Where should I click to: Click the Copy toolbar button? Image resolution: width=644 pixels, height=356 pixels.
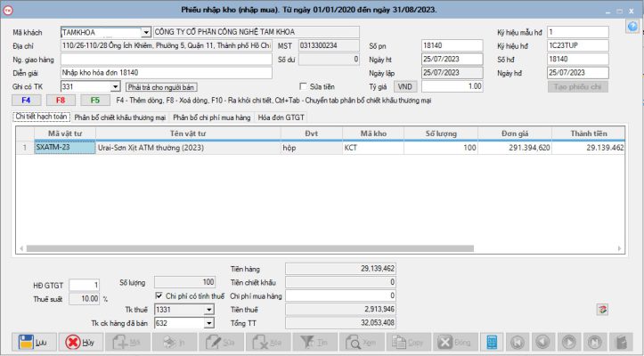tap(409, 342)
